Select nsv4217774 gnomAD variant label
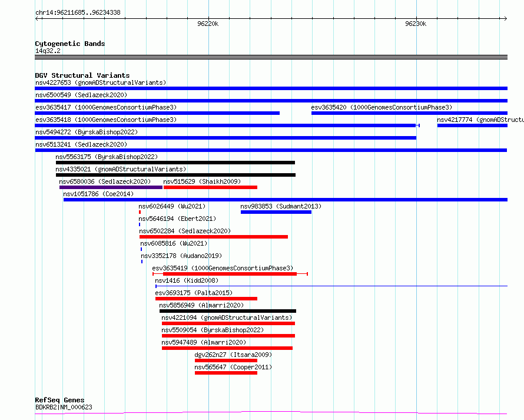The height and width of the screenshot is (420, 524). pos(480,120)
